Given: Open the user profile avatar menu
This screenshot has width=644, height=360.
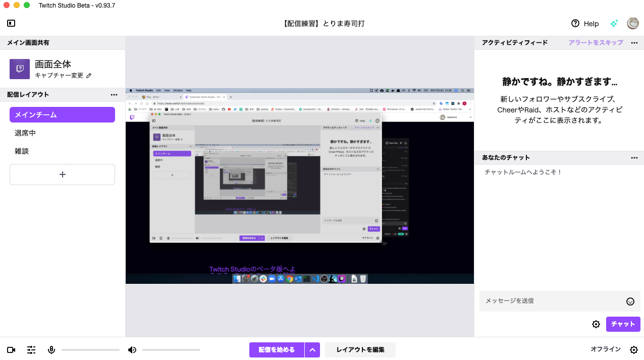Looking at the screenshot, I should [633, 23].
